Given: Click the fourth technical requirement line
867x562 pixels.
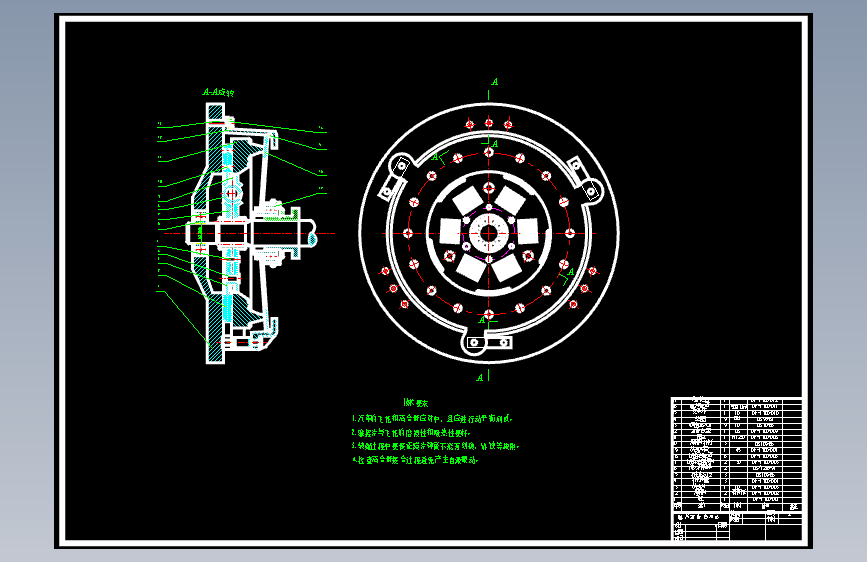Looking at the screenshot, I should (415, 460).
